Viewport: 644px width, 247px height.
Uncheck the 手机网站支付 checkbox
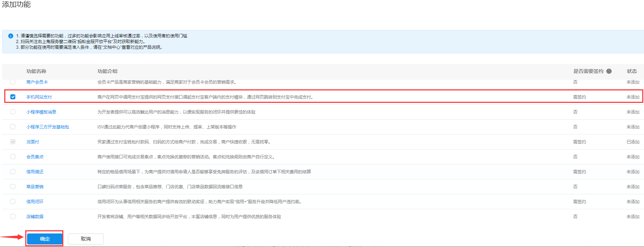pyautogui.click(x=13, y=97)
